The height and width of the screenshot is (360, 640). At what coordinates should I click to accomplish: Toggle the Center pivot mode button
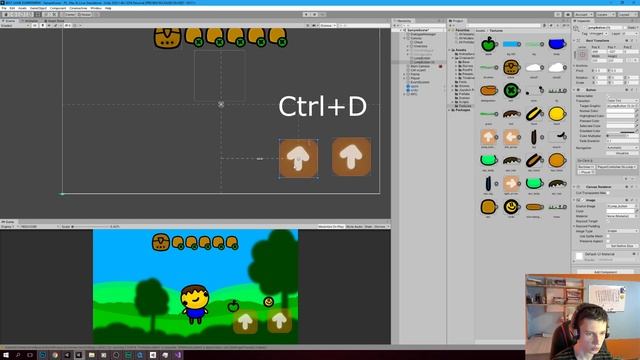[x=69, y=14]
